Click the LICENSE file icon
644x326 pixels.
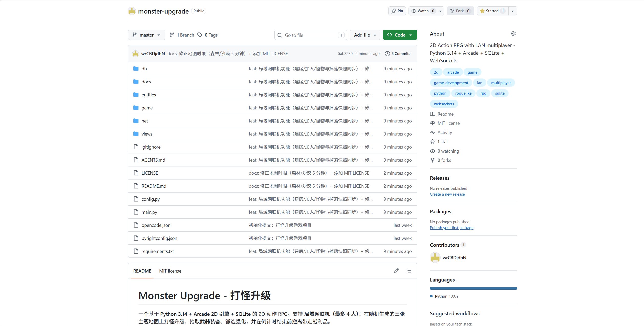136,173
